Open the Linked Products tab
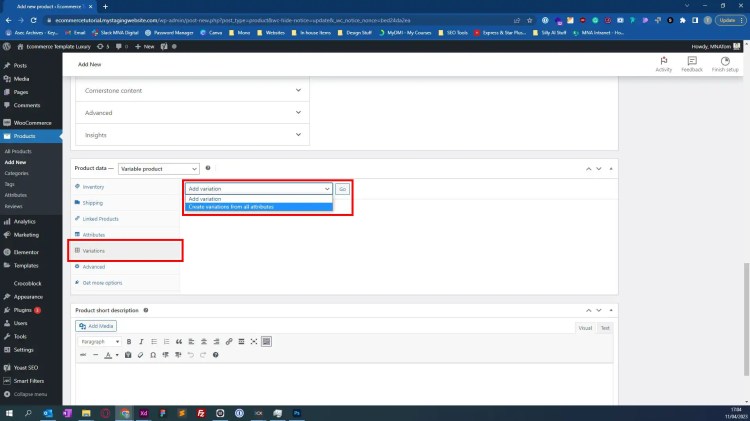The width and height of the screenshot is (750, 421). 126,219
